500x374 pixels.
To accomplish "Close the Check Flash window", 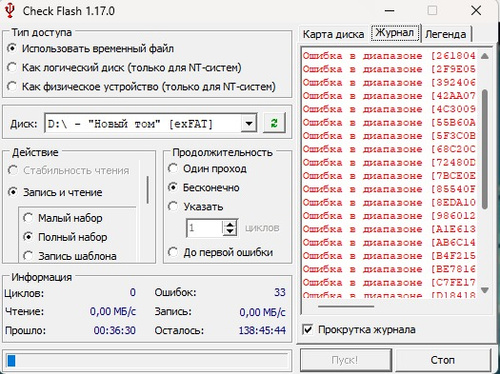I will pyautogui.click(x=476, y=11).
